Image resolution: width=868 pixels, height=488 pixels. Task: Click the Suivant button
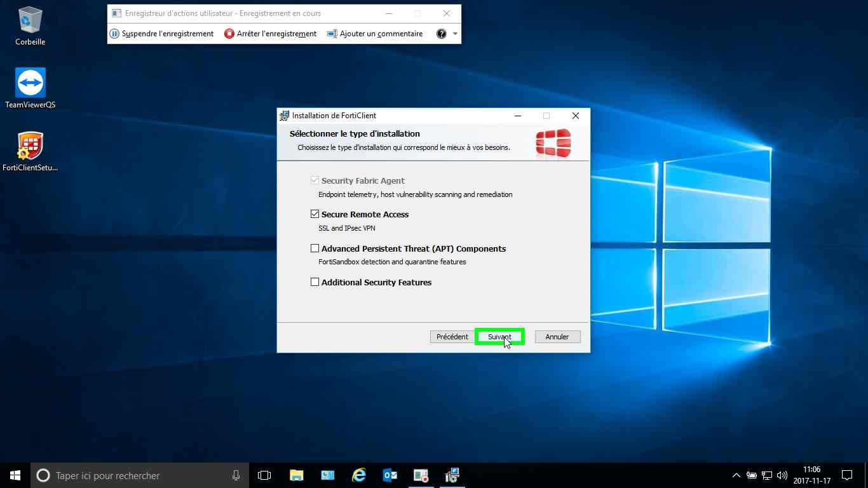[x=499, y=337]
